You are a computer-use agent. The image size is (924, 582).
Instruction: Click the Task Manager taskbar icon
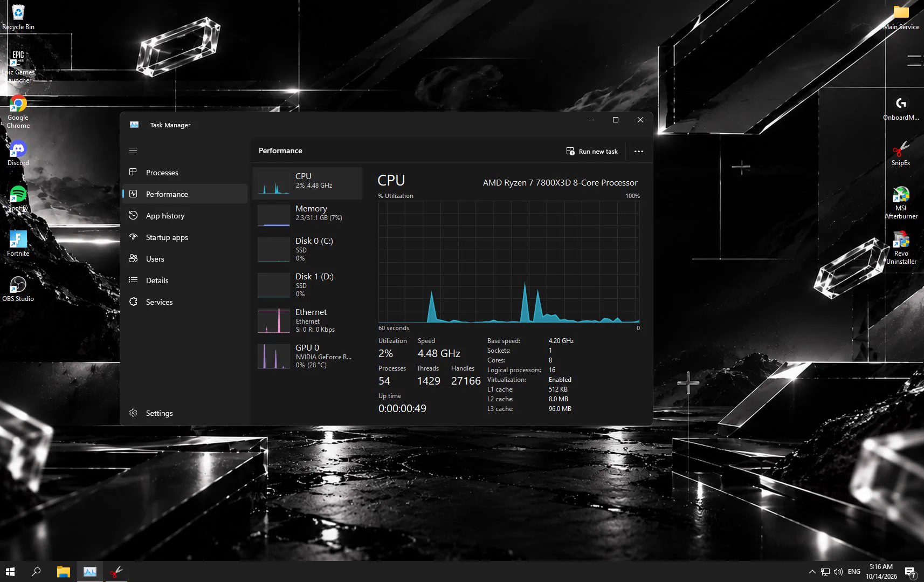coord(90,572)
